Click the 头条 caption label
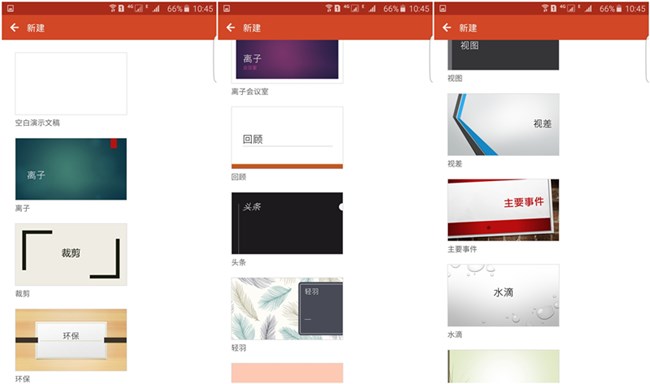 coord(239,262)
